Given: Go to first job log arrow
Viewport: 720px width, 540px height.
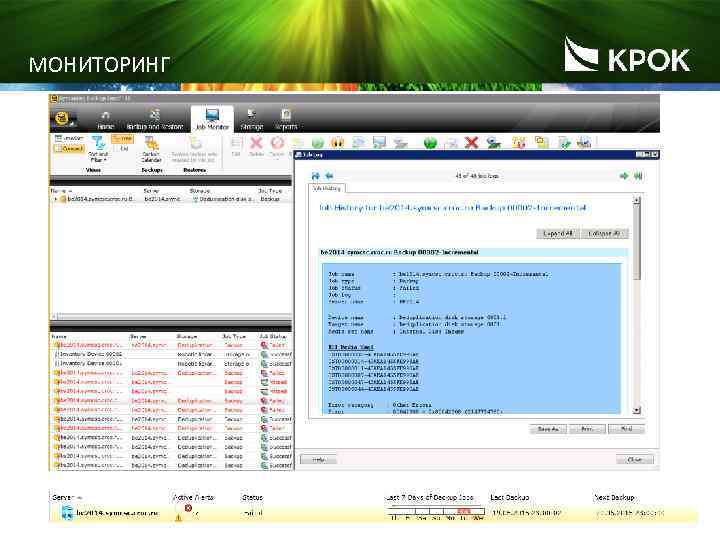Looking at the screenshot, I should pos(315,176).
